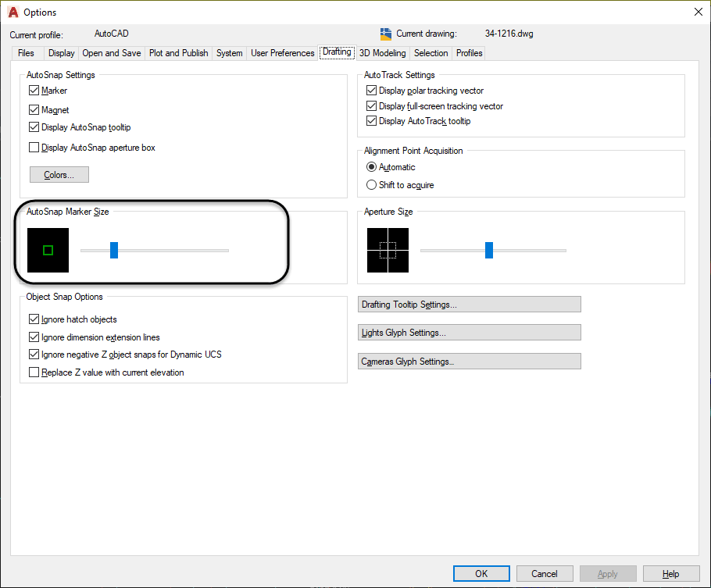The height and width of the screenshot is (588, 711).
Task: Click the AutoSnap marker preview thumbnail
Action: [x=48, y=250]
